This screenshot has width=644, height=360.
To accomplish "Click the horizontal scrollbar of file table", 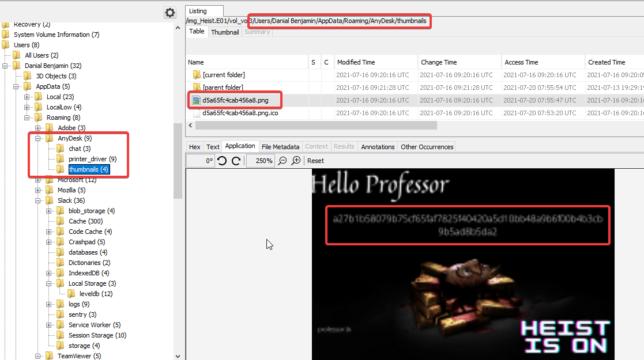I will coord(311,125).
